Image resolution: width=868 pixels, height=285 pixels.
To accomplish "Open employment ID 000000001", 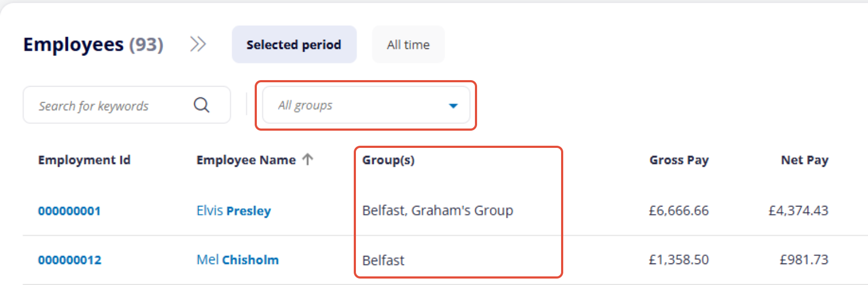I will click(69, 211).
